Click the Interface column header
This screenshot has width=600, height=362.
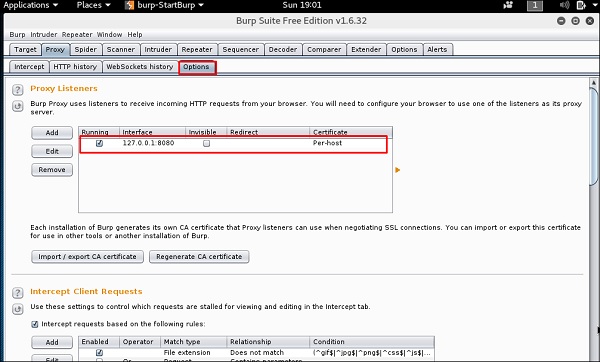[x=152, y=132]
